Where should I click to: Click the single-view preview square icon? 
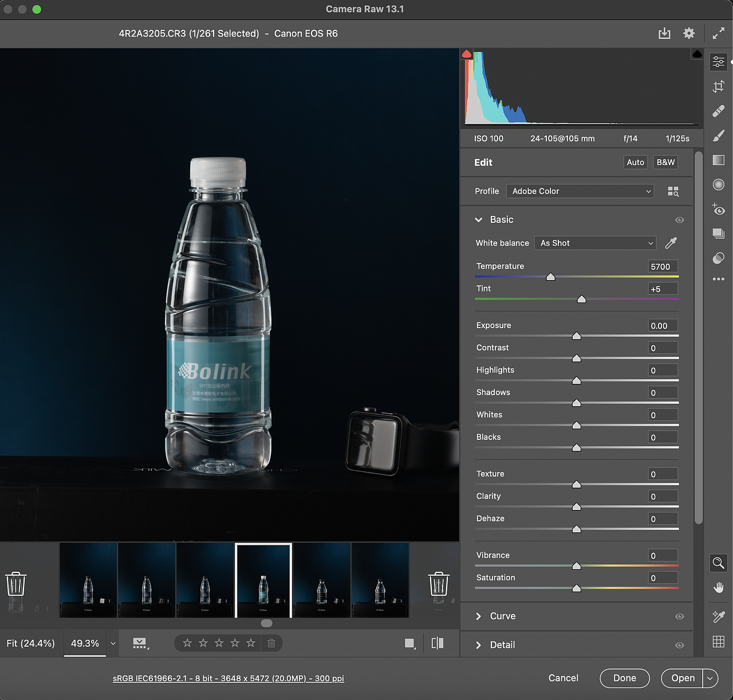point(409,643)
